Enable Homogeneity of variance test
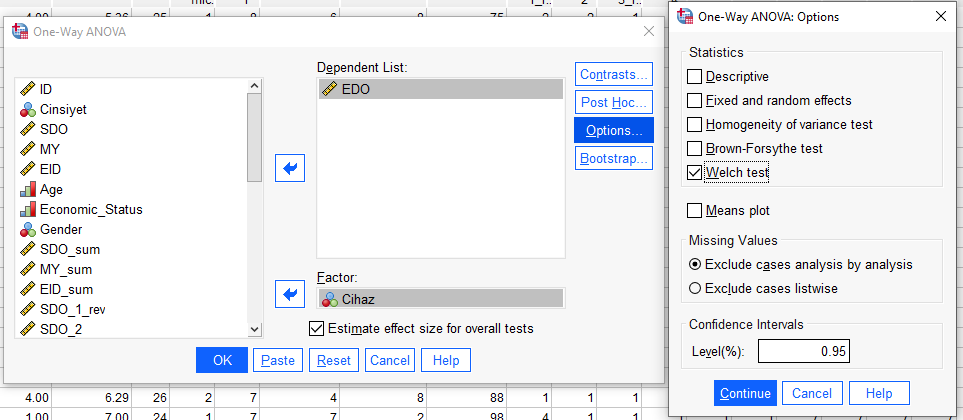Screen dimensions: 963x420 695,124
